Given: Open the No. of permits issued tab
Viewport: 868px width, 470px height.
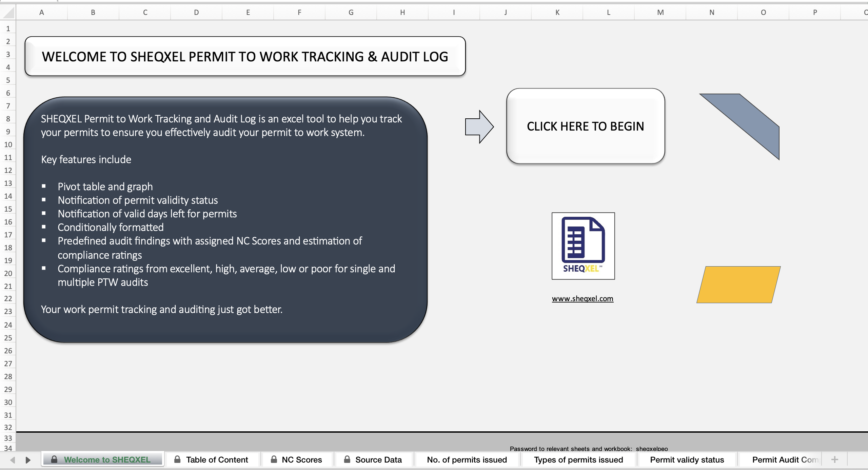Looking at the screenshot, I should (x=467, y=460).
